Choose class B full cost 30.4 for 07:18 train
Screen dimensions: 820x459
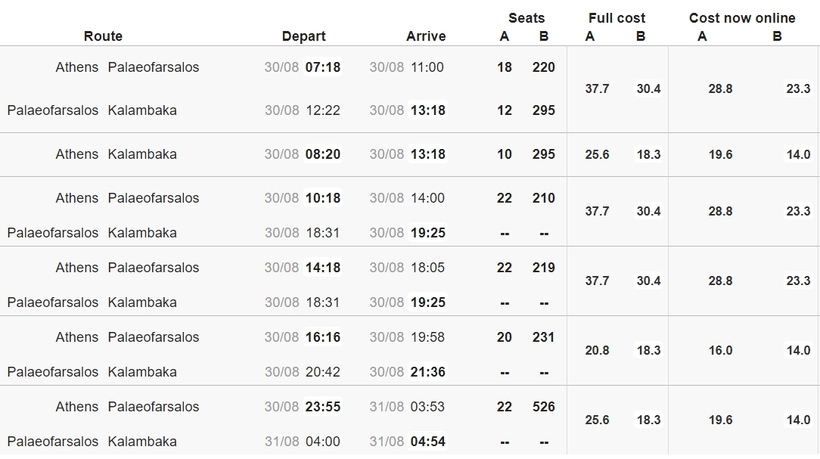coord(648,89)
